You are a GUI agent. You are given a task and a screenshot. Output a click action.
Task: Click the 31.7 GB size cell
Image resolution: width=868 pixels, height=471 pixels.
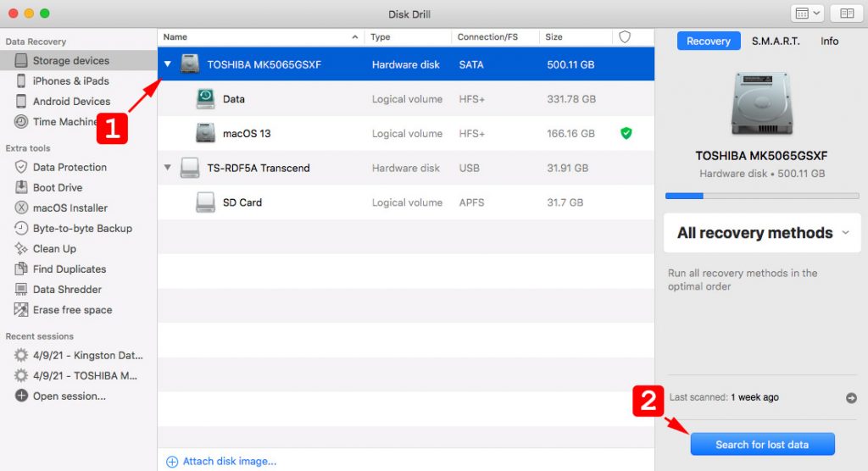565,202
